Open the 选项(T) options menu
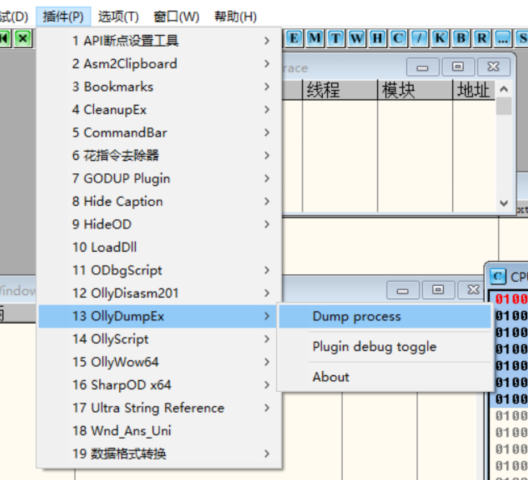 [x=119, y=17]
